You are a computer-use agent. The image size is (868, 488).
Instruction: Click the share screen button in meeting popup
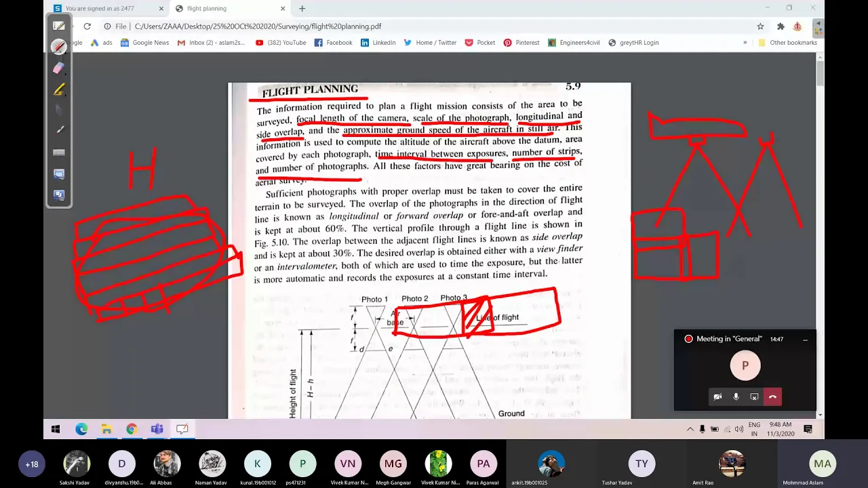(754, 396)
